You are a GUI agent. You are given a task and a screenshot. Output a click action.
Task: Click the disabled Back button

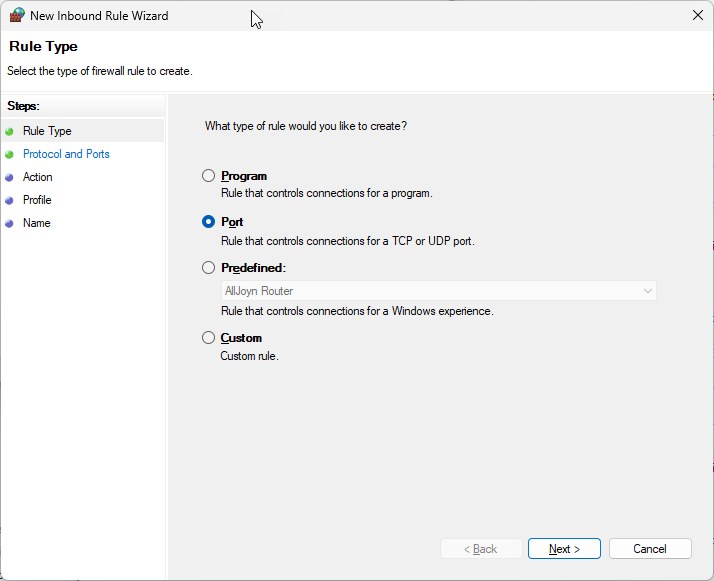pos(481,549)
